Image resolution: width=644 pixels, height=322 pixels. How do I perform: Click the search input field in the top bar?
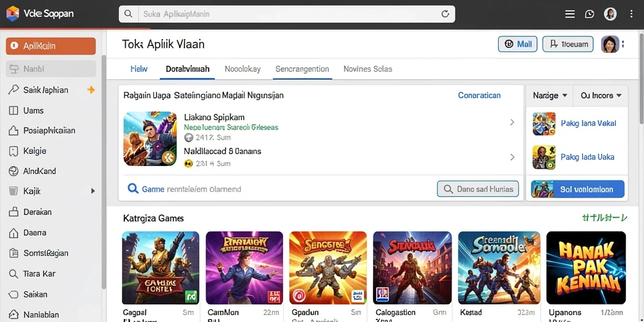[x=287, y=14]
